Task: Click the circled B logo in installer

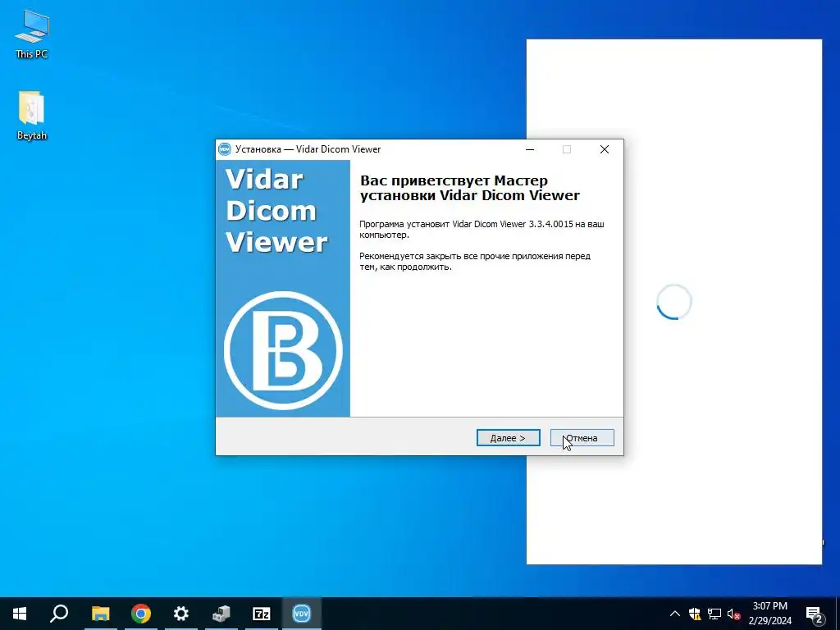Action: [x=283, y=351]
